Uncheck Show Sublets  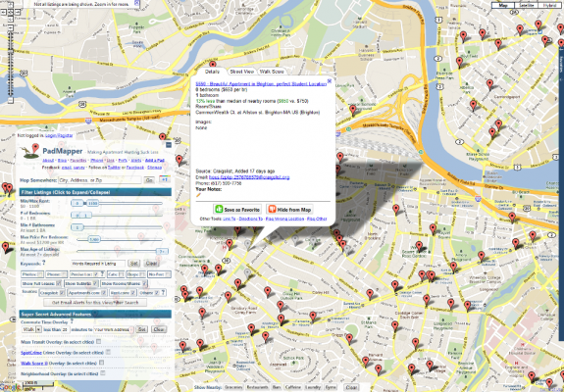click(95, 283)
